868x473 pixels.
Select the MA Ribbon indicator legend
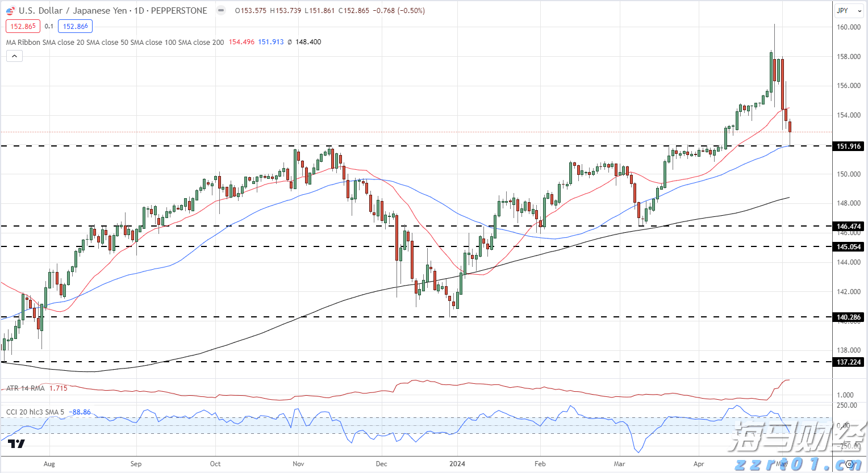pos(115,42)
